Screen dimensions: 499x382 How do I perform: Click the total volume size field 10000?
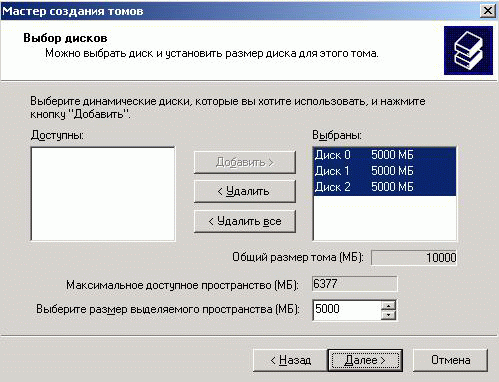pos(414,258)
